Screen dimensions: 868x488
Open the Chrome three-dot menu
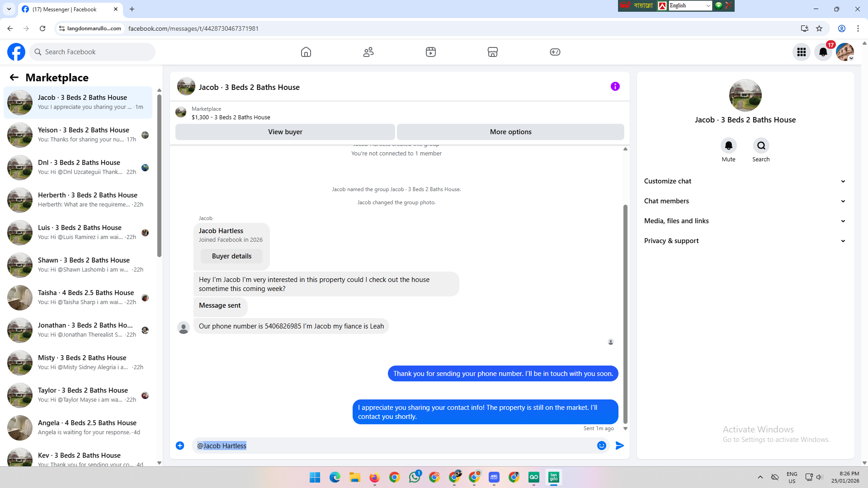tap(858, 28)
